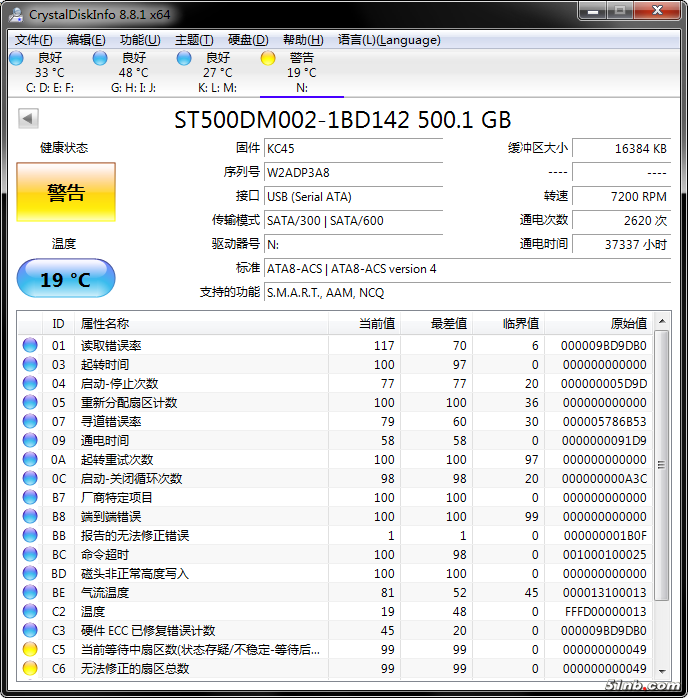
Task: Click the blue status dot for attribute BB
Action: coord(30,535)
